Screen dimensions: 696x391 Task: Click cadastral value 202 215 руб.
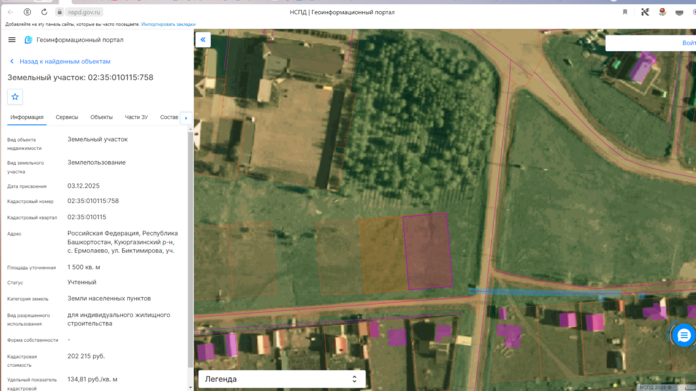86,356
